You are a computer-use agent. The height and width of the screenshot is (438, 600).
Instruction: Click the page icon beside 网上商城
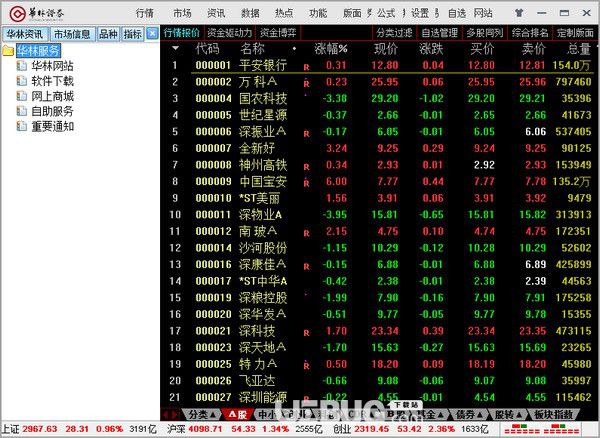coord(22,96)
